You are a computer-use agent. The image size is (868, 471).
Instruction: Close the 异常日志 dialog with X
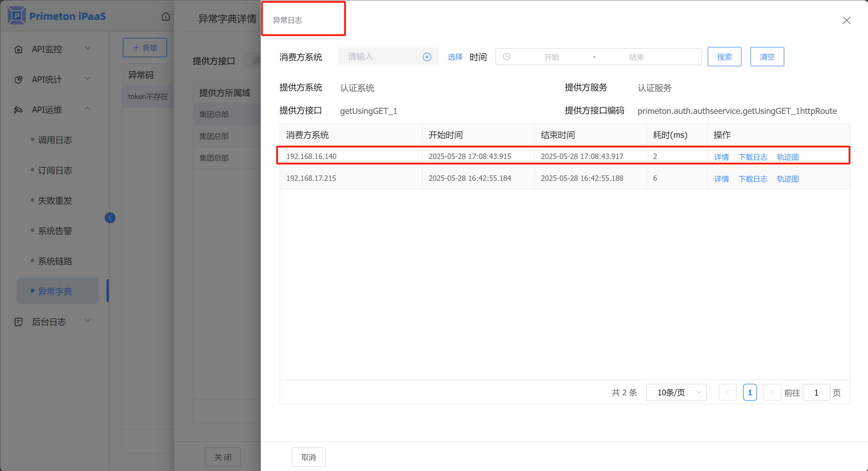tap(846, 21)
